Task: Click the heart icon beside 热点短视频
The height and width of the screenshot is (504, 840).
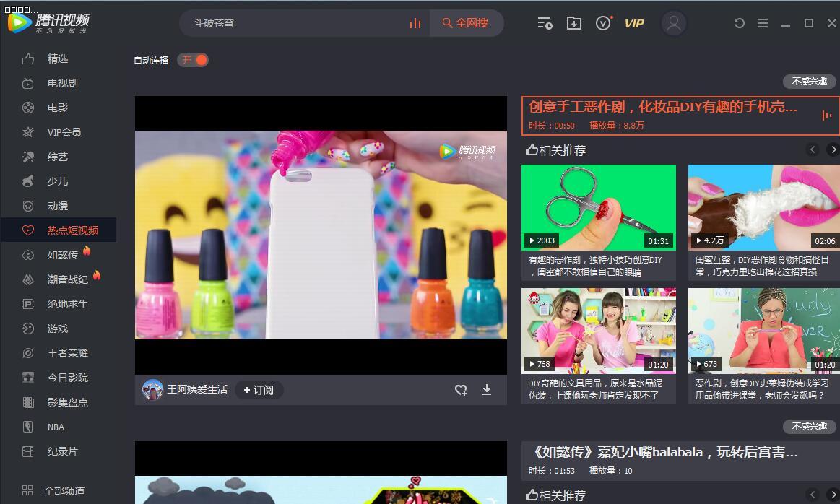Action: click(28, 230)
